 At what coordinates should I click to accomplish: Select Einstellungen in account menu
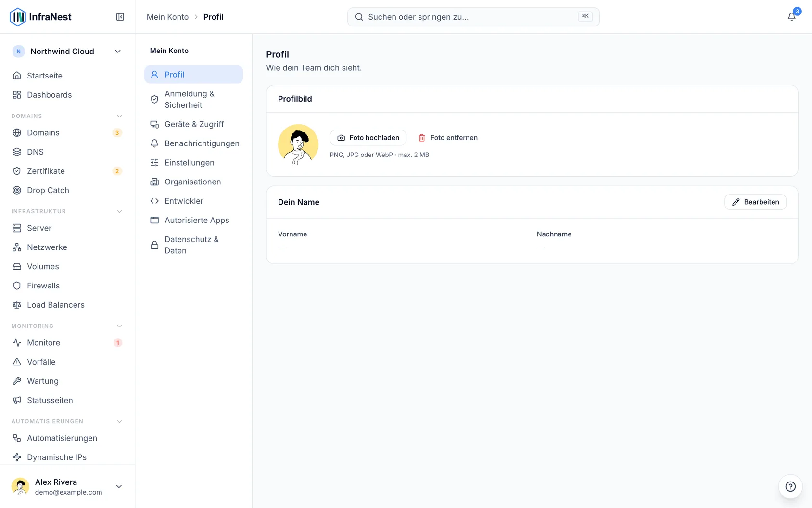(193, 163)
